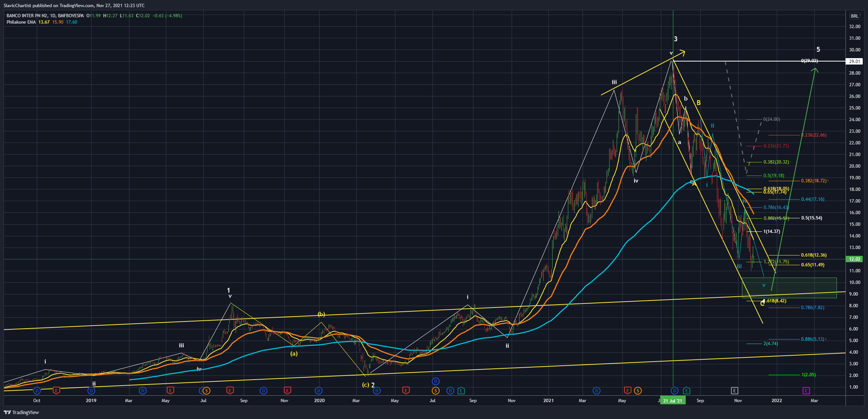This screenshot has width=868, height=419.
Task: Click the 29.01 price axis label
Action: 854,61
